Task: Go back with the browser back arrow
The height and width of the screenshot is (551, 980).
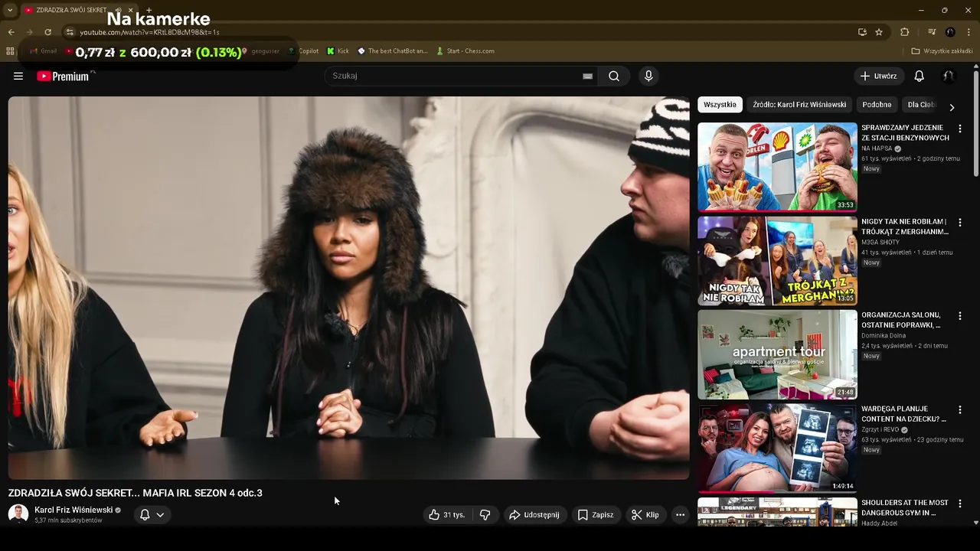Action: tap(11, 32)
